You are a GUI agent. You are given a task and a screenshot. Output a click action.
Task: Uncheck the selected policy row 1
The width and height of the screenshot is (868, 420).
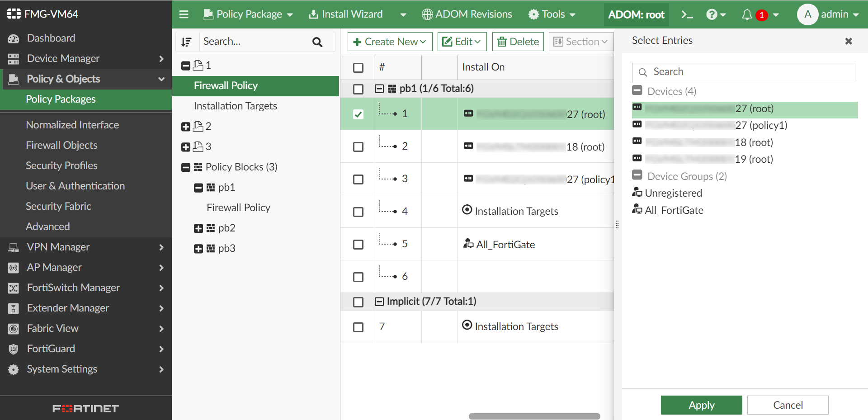click(358, 114)
